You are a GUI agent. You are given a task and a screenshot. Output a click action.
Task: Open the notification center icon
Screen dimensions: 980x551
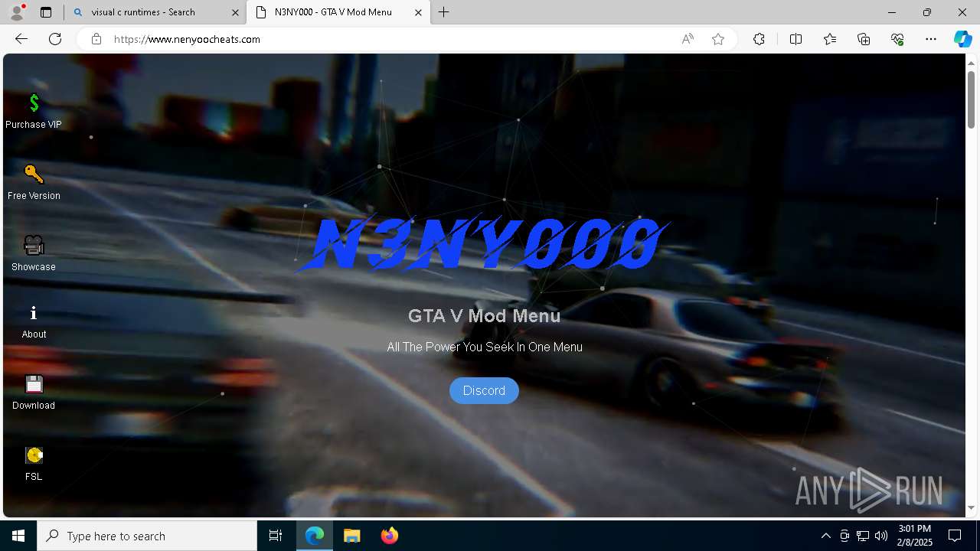click(x=955, y=536)
